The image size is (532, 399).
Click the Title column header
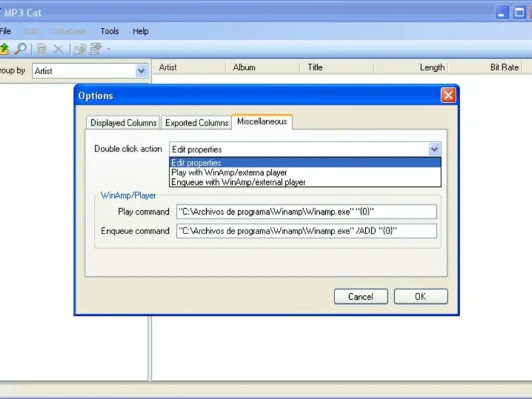[336, 67]
